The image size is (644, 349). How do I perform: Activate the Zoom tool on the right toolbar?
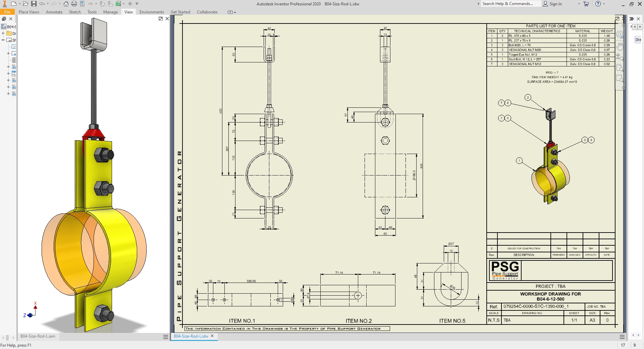tap(619, 57)
